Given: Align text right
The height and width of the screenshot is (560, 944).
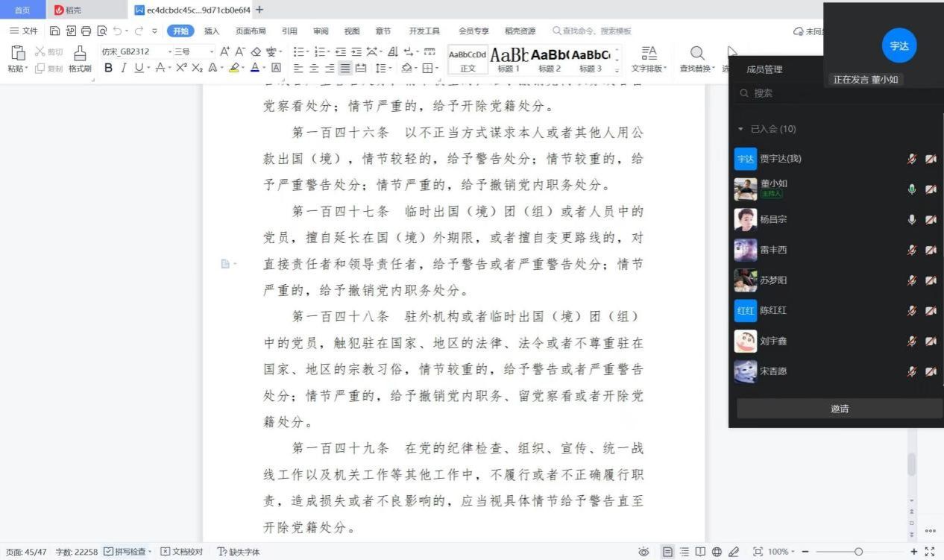Looking at the screenshot, I should tap(330, 68).
